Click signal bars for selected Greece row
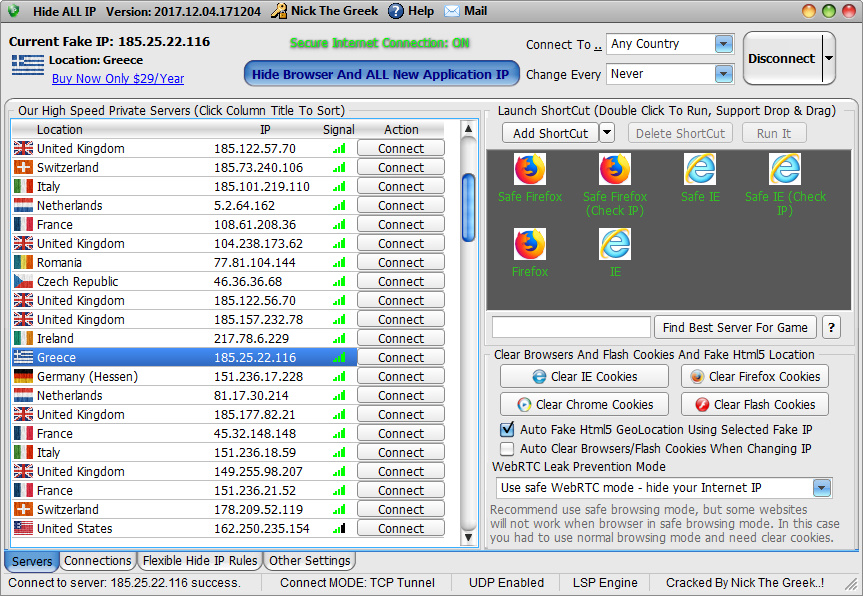This screenshot has width=863, height=596. (339, 358)
